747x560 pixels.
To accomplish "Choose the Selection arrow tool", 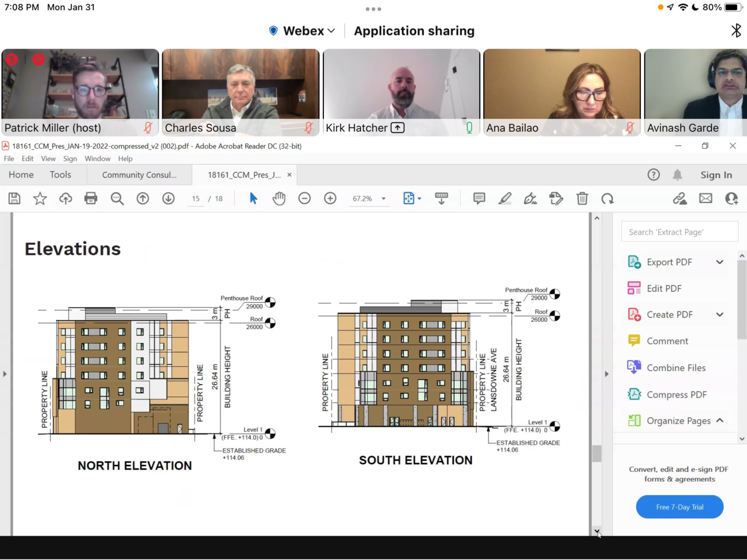I will 253,199.
